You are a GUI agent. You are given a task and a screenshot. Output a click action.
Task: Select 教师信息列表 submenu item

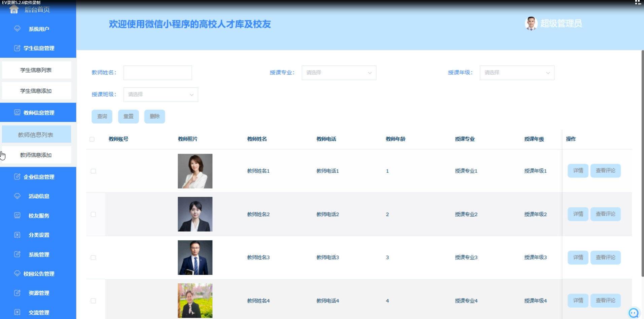click(36, 134)
